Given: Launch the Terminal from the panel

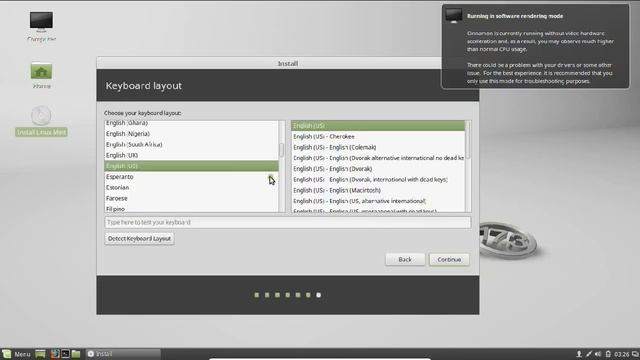Looking at the screenshot, I should (65, 354).
